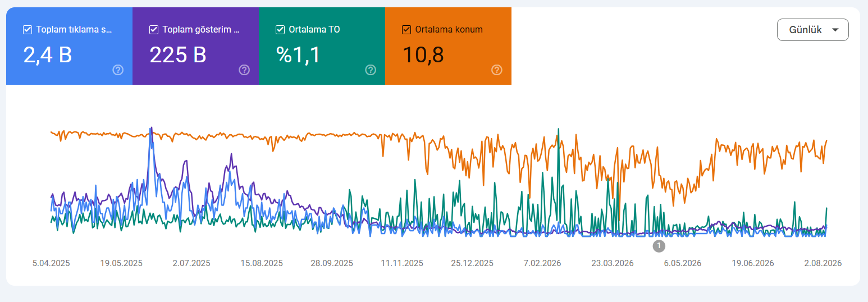Image resolution: width=868 pixels, height=302 pixels.
Task: Click the 6.05.2026 axis date label
Action: (x=683, y=263)
